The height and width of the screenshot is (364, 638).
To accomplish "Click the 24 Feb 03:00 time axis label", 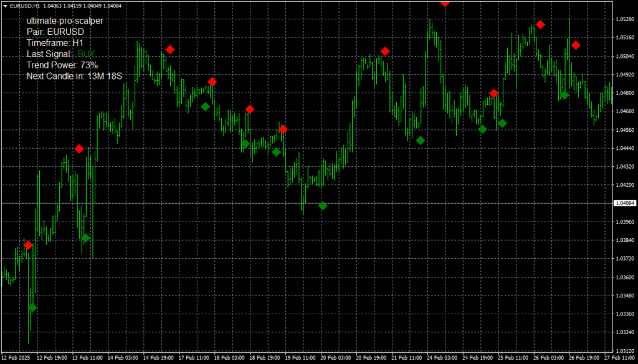I will click(443, 358).
